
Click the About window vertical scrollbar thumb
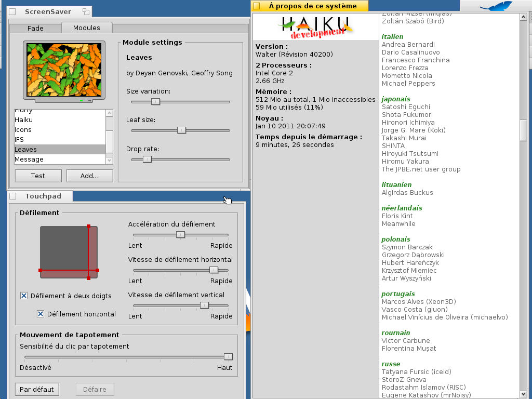tap(524, 130)
